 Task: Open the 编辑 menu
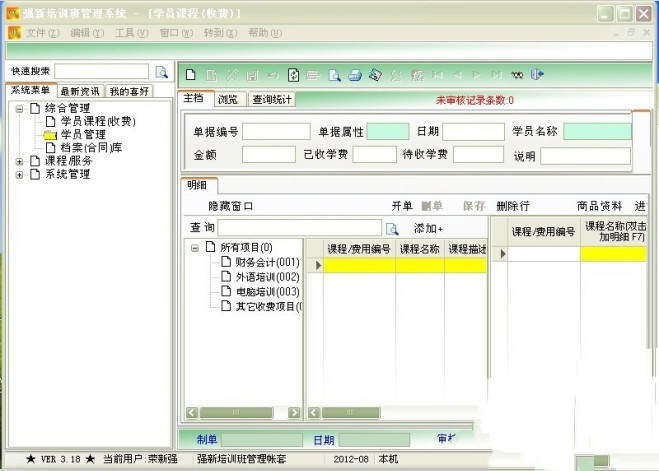87,33
